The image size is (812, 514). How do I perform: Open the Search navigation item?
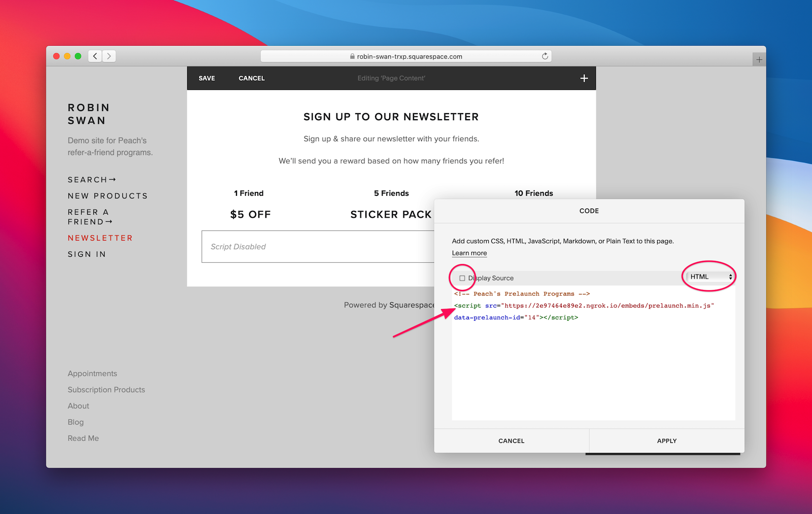[92, 180]
